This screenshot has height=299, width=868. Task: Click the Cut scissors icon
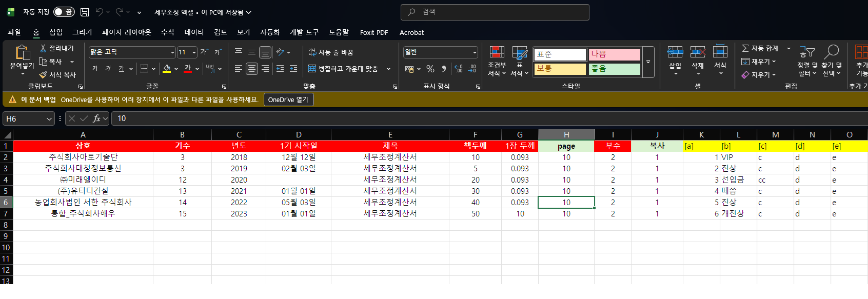coord(43,48)
